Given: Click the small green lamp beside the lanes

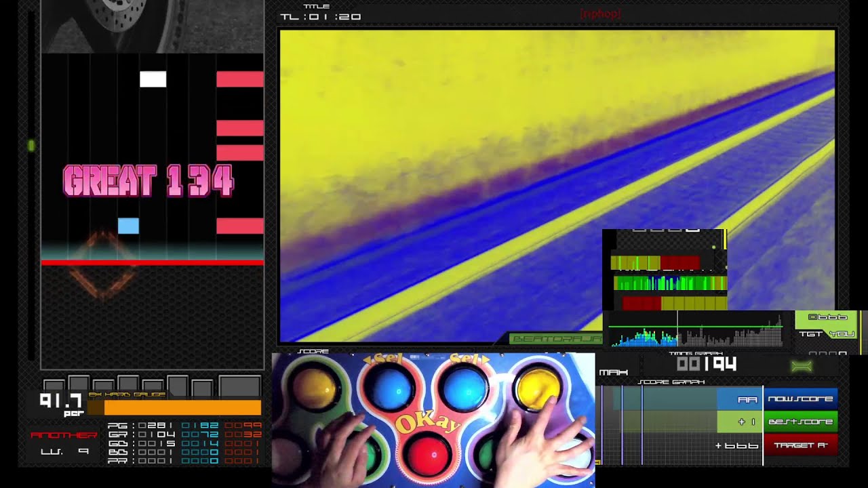Looking at the screenshot, I should pyautogui.click(x=31, y=145).
